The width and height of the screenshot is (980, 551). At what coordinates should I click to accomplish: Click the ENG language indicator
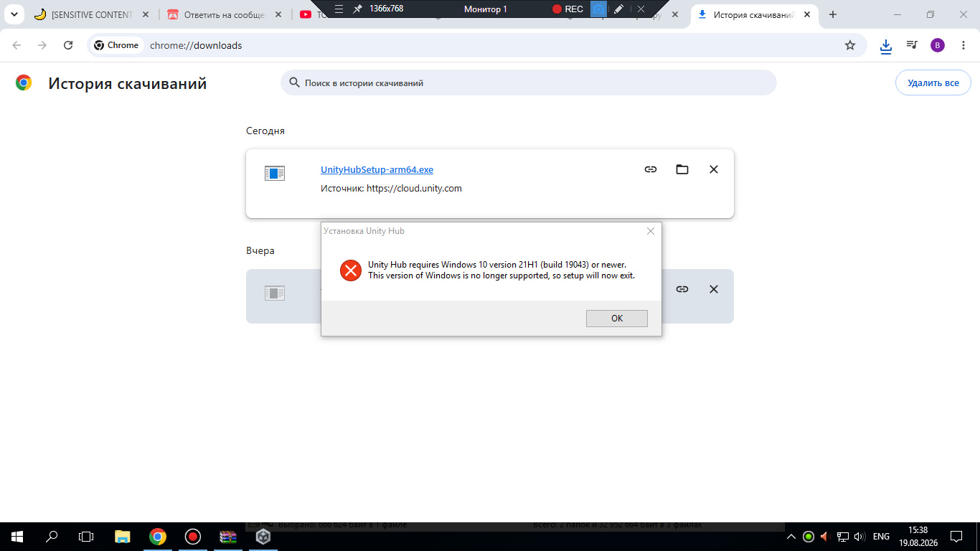coord(881,537)
